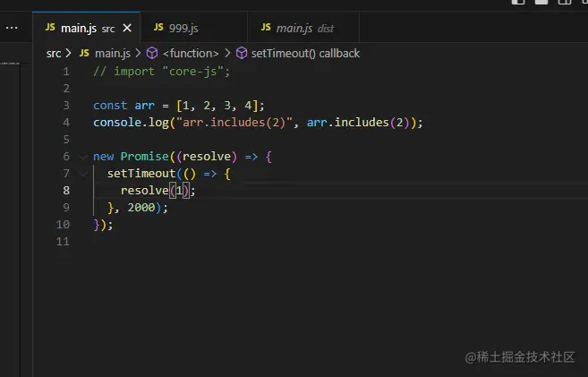
Task: Click the chevron after <function> breadcrumb
Action: click(x=227, y=53)
